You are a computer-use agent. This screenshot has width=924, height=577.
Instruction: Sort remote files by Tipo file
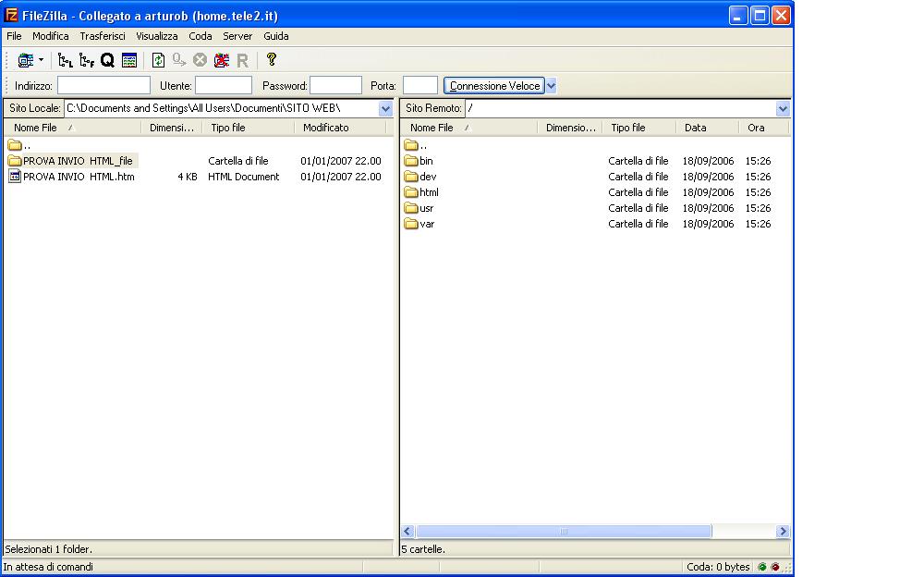[x=638, y=128]
